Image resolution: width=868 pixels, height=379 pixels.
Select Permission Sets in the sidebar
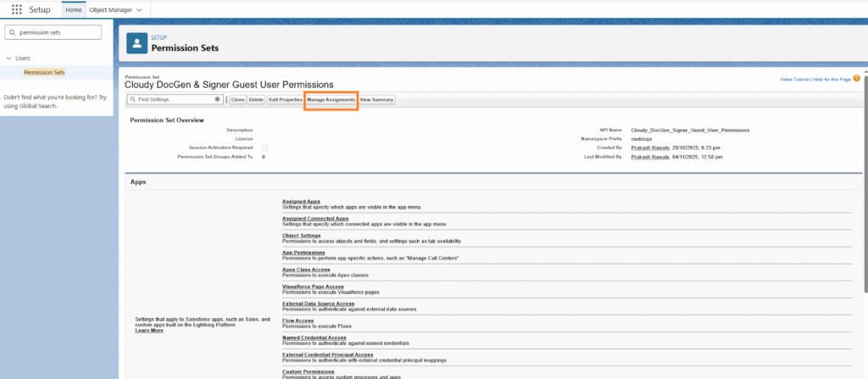[44, 72]
